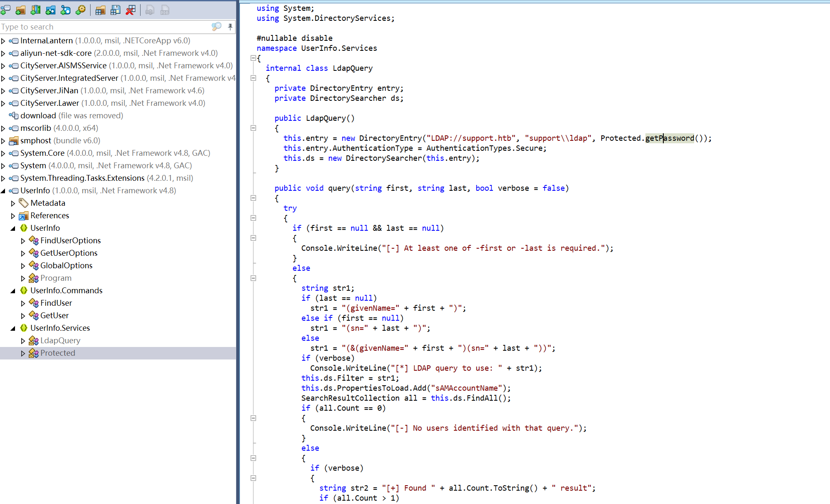The width and height of the screenshot is (830, 504).
Task: Click the UserInfo.Commands namespace icon
Action: pyautogui.click(x=24, y=290)
